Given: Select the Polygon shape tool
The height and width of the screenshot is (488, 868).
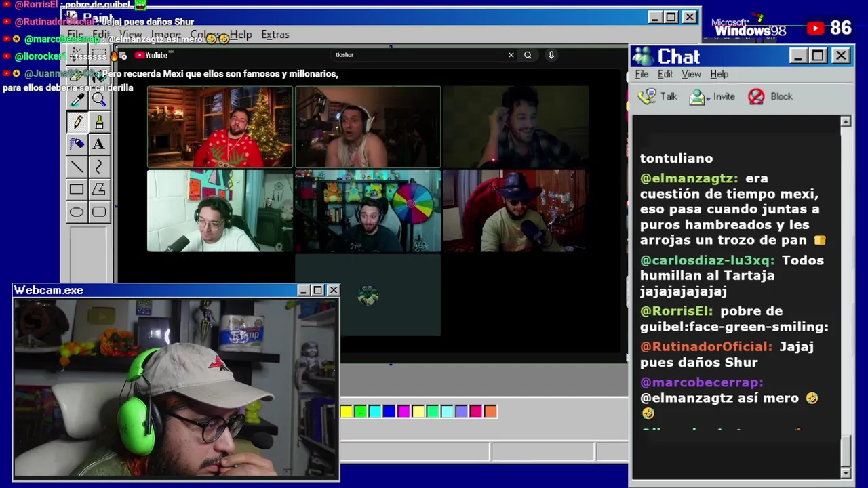Looking at the screenshot, I should pos(99,190).
